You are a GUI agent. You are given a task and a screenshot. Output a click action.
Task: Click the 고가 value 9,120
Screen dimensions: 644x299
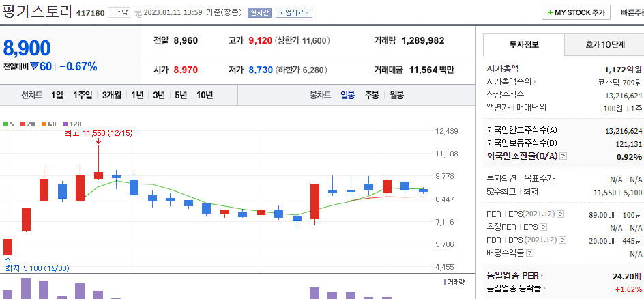[261, 41]
